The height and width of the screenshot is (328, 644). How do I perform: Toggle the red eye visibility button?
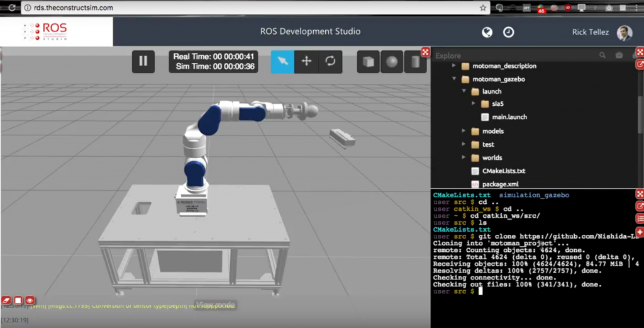[x=30, y=300]
